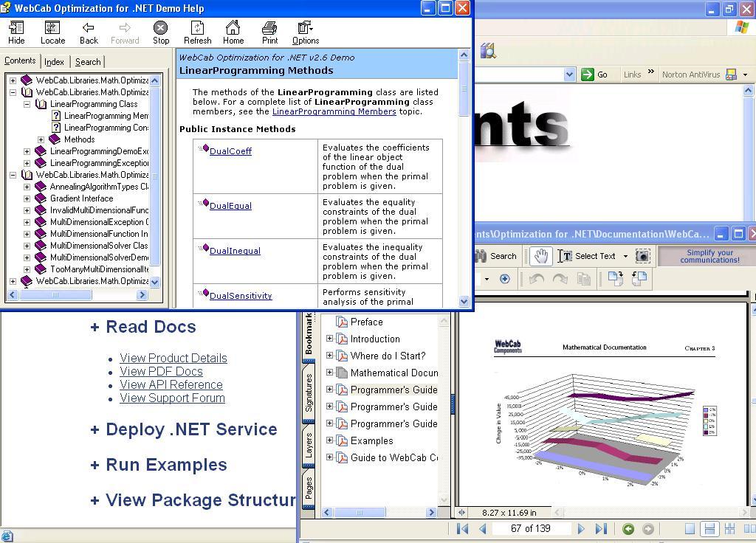The height and width of the screenshot is (543, 756).
Task: Expand the Where do I Start? bookmark
Action: point(329,355)
